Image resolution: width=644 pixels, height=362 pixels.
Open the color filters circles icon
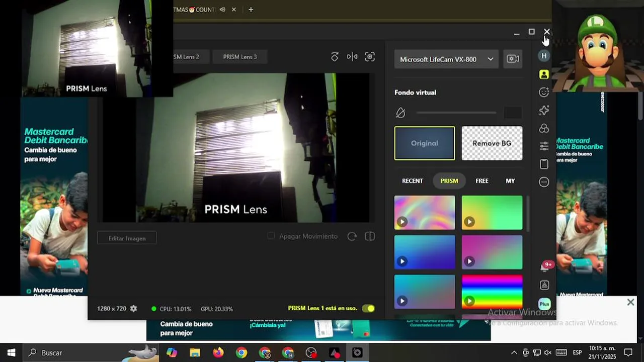click(x=544, y=128)
